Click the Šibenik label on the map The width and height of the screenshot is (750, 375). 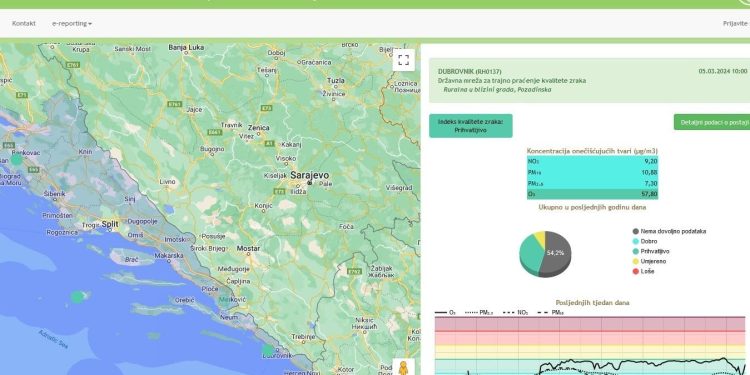54,195
